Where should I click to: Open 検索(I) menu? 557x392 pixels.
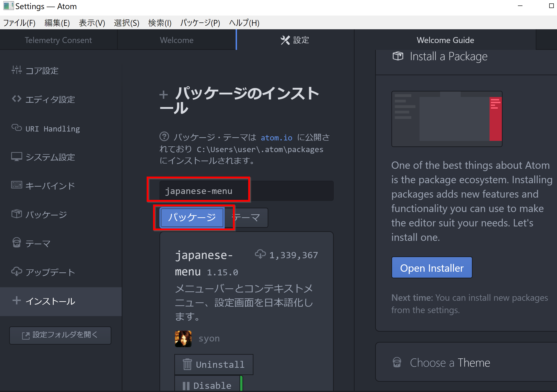160,23
